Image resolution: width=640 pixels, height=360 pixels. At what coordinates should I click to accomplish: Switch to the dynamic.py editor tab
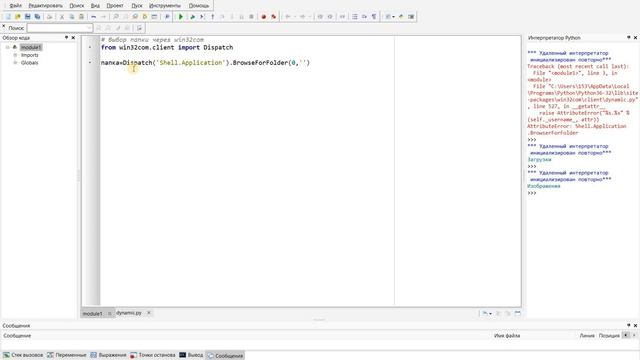(x=129, y=313)
